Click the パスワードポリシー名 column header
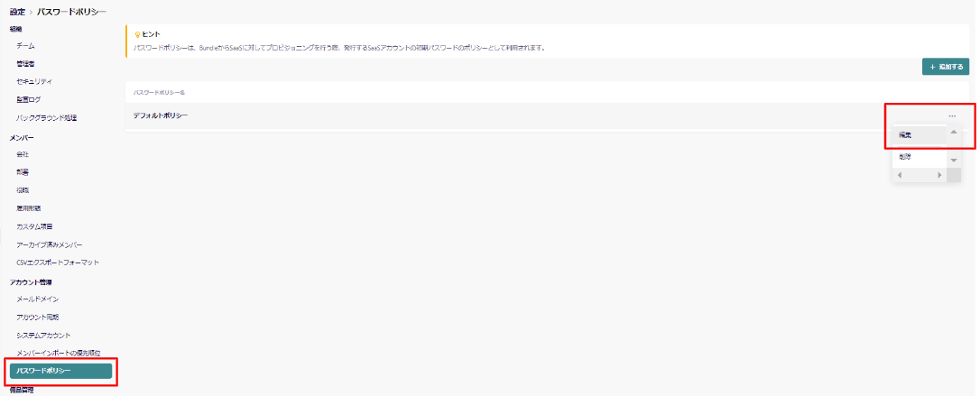Image resolution: width=980 pixels, height=396 pixels. (x=160, y=92)
